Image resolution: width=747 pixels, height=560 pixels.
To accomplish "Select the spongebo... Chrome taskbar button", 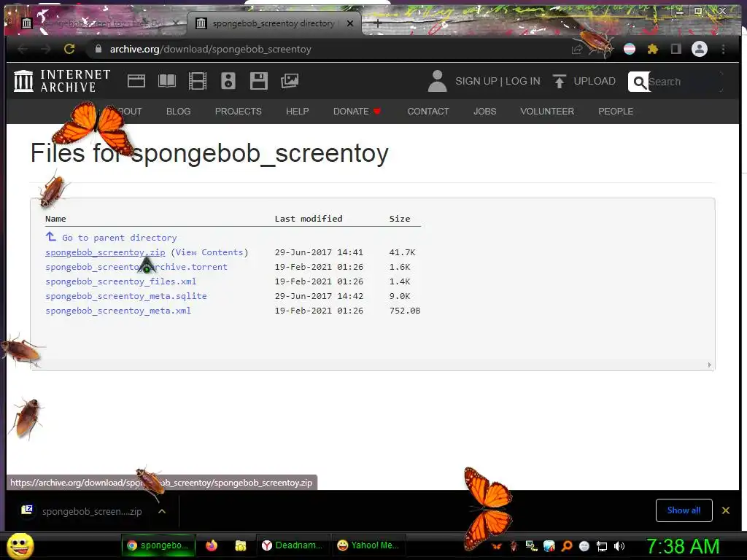I will pos(158,545).
